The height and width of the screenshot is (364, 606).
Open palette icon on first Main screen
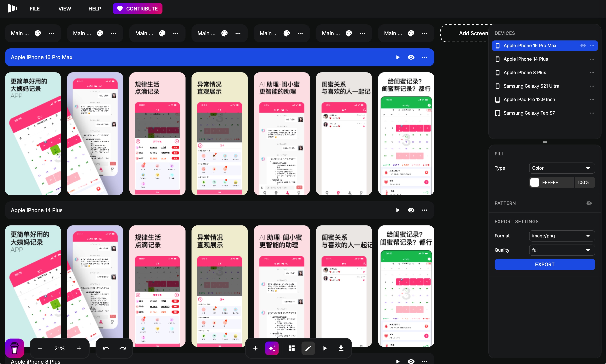click(38, 33)
